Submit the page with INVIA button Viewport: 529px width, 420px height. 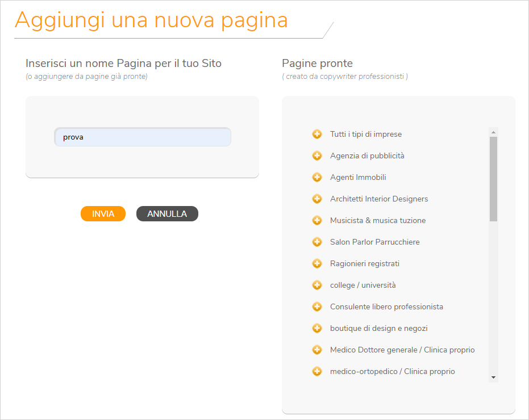point(103,214)
